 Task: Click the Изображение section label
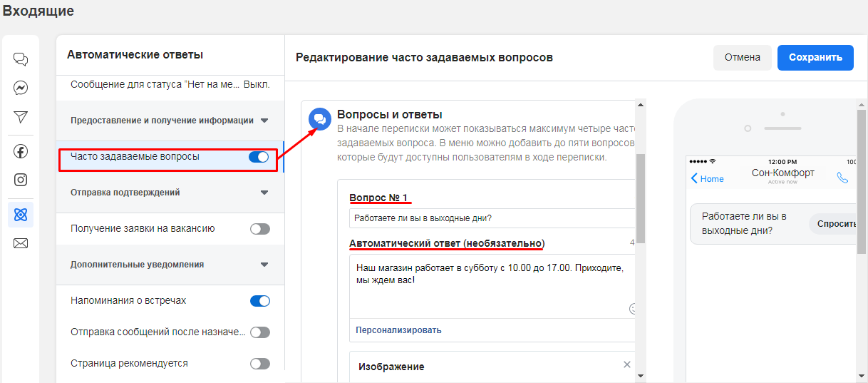(x=391, y=367)
